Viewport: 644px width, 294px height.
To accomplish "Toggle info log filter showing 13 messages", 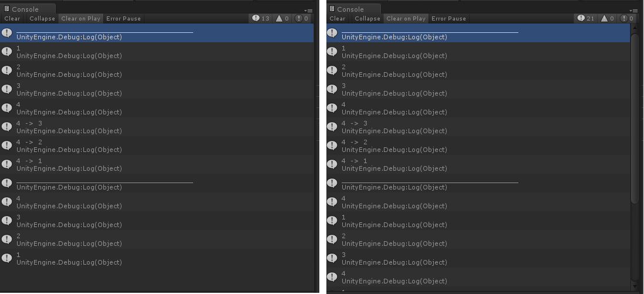I will point(261,19).
